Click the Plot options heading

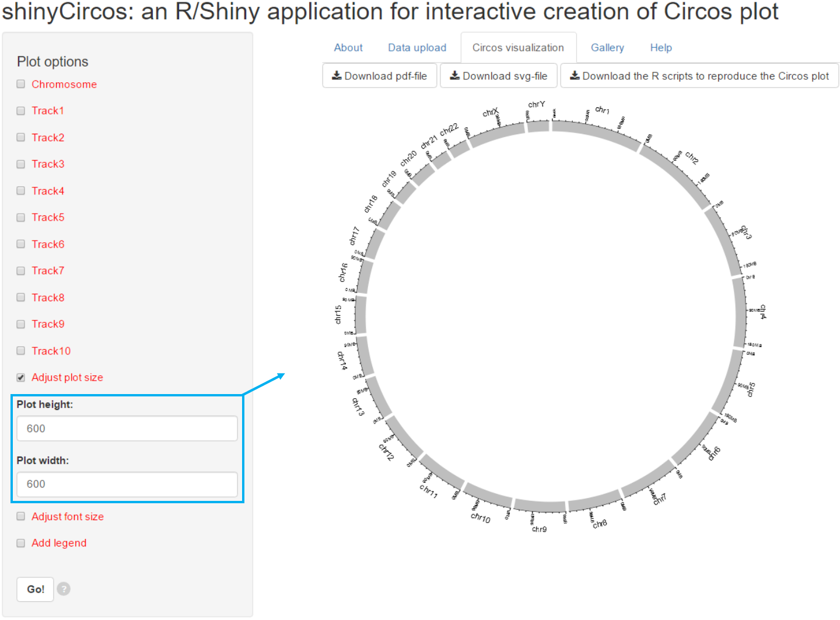click(52, 62)
